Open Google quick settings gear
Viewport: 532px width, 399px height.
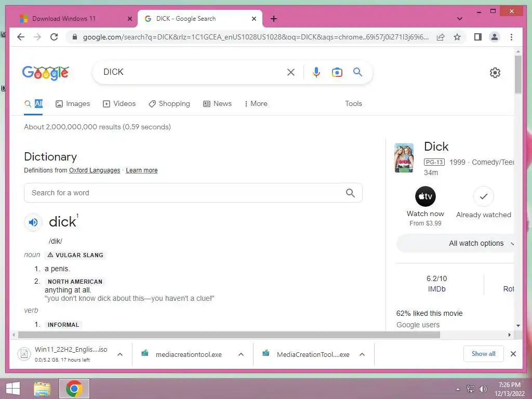pos(495,73)
